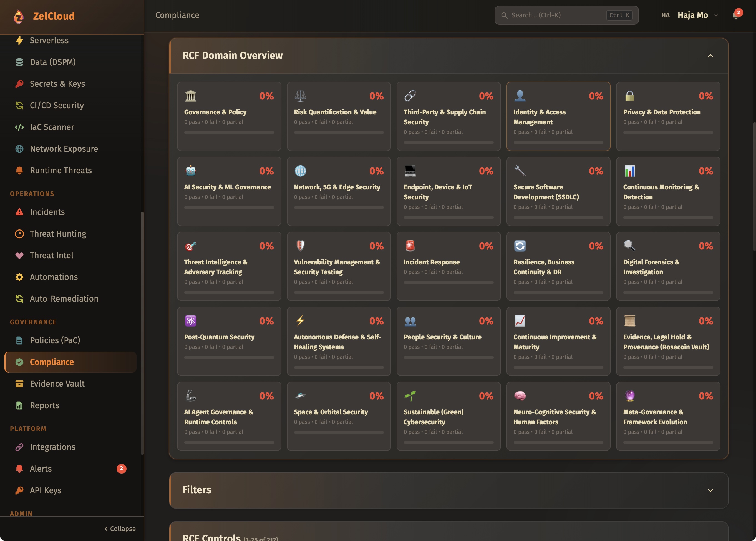This screenshot has width=756, height=541.
Task: Click the Risk Quantification progress bar
Action: (339, 132)
